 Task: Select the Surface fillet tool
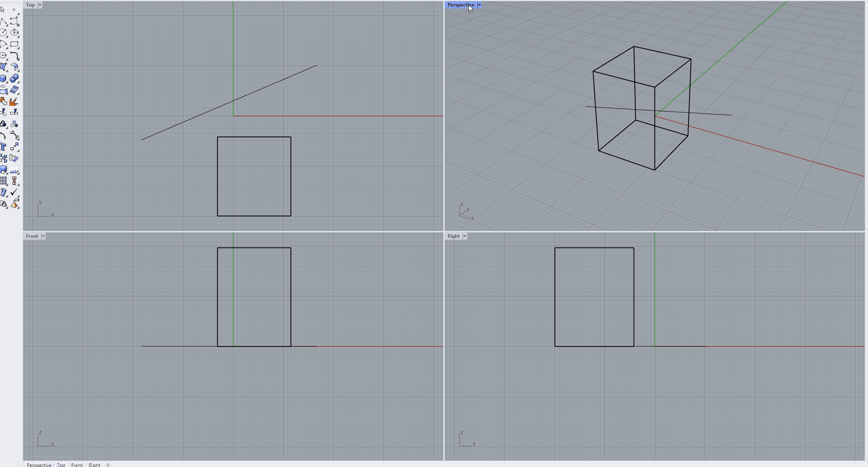pyautogui.click(x=14, y=66)
